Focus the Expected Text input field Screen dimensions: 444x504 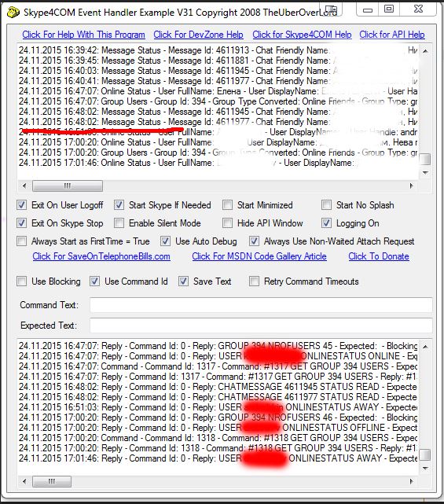(x=261, y=326)
